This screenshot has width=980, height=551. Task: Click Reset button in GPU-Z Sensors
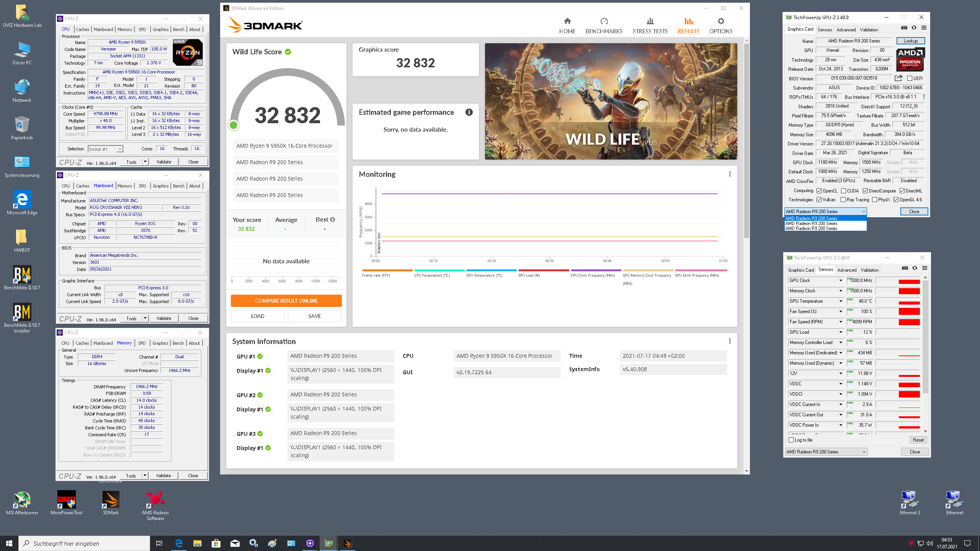tap(918, 440)
